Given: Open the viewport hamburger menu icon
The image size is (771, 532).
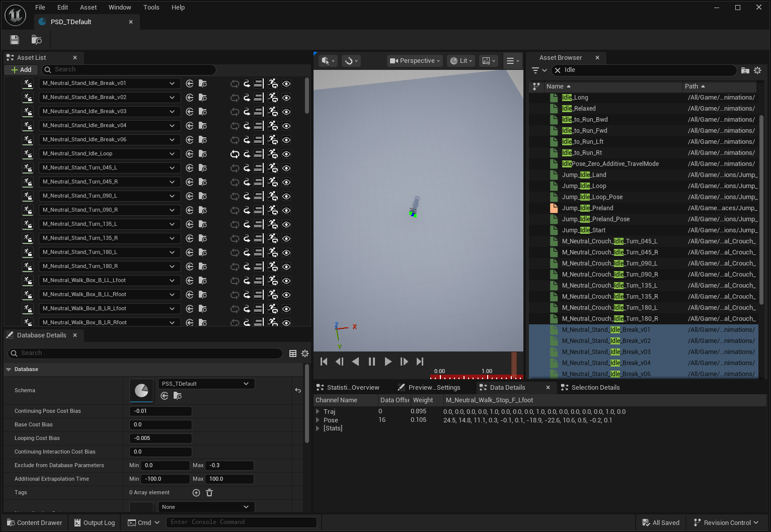Looking at the screenshot, I should [512, 60].
